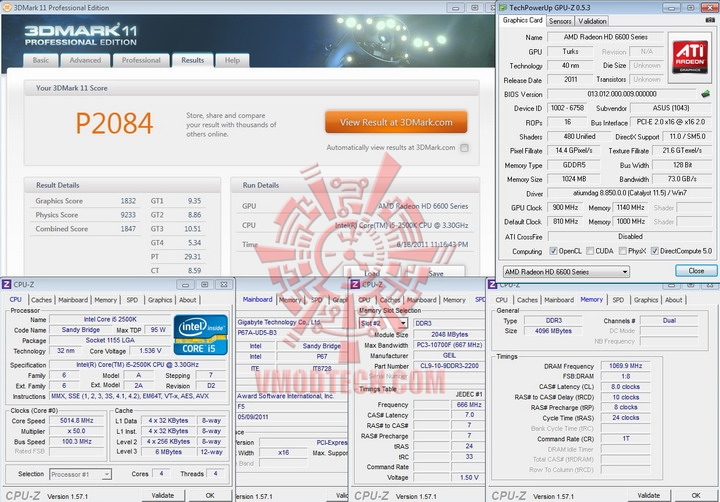720x502 pixels.
Task: Open the Validation tab in GPU-Z
Action: click(x=592, y=21)
